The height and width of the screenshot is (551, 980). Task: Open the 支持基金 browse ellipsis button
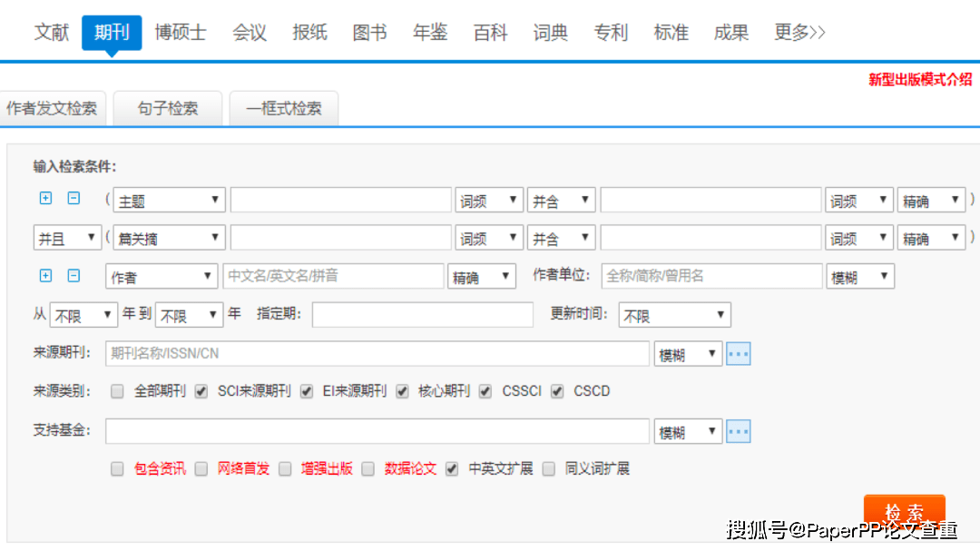[738, 431]
